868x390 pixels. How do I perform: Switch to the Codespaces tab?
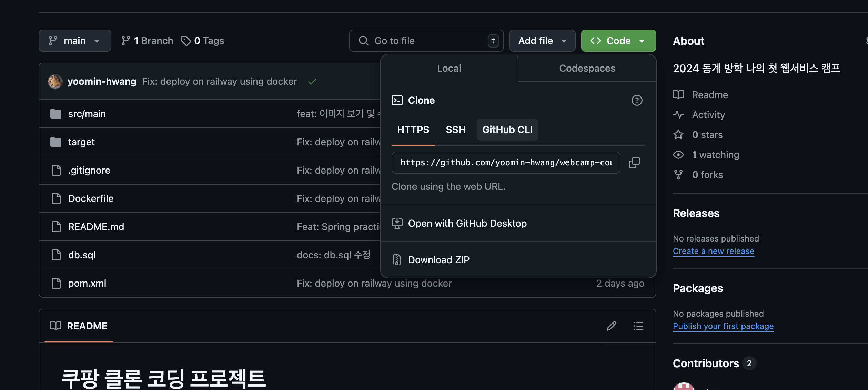[587, 68]
